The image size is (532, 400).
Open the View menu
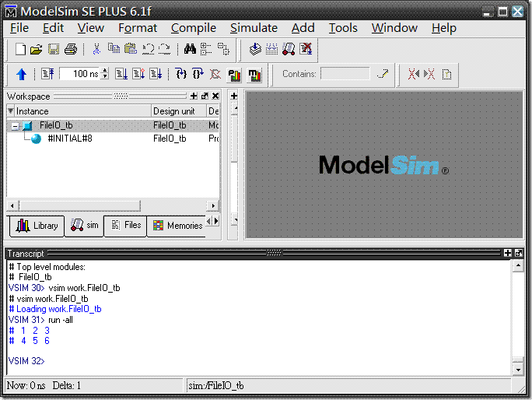pos(90,28)
